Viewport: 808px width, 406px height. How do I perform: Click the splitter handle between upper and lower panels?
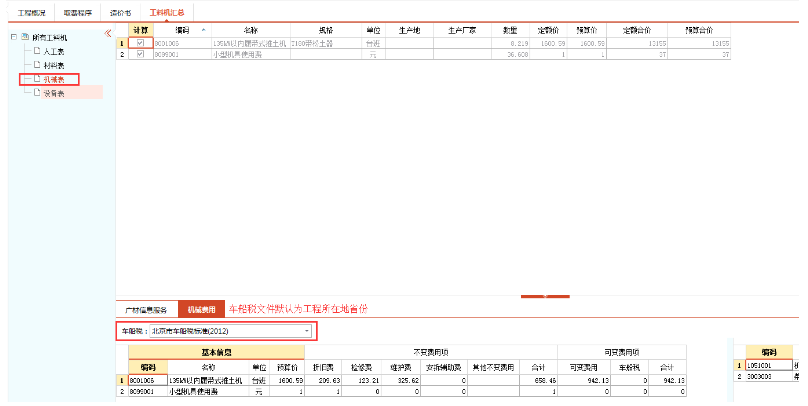541,296
